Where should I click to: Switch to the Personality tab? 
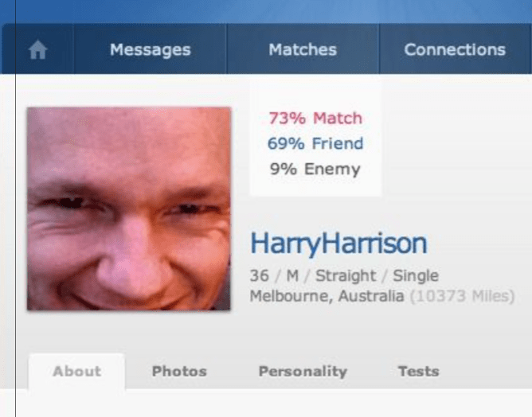coord(303,372)
